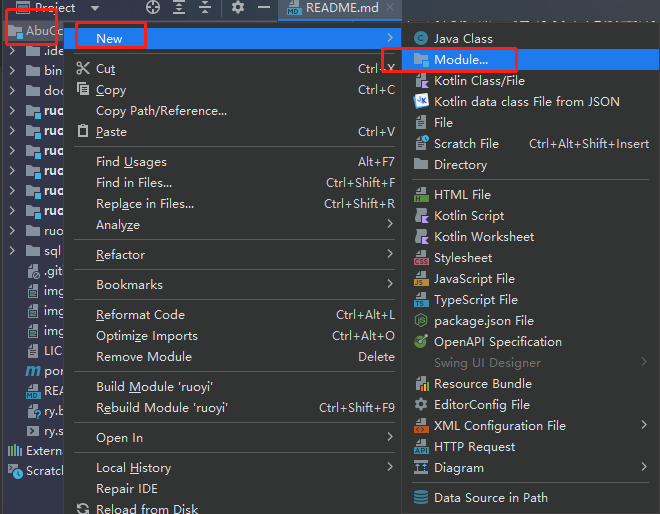This screenshot has width=660, height=514.
Task: Expand the .ide folder tree node
Action: pyautogui.click(x=12, y=51)
